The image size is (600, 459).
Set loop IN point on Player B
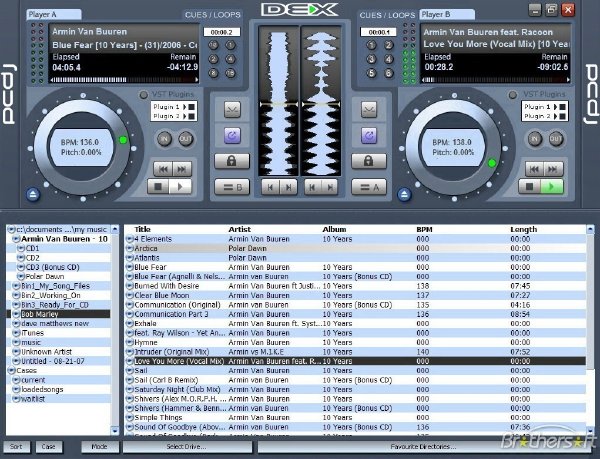click(x=535, y=139)
